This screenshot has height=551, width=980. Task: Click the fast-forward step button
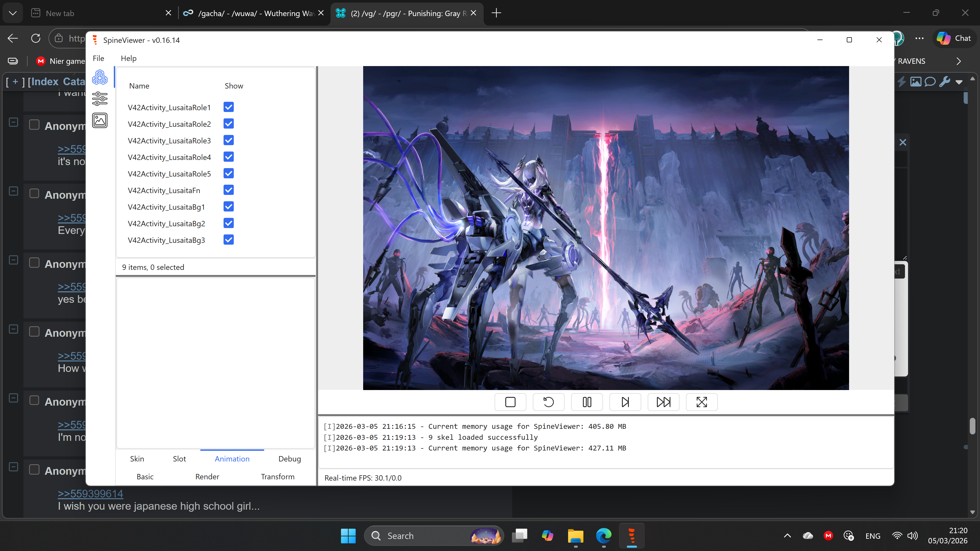coord(664,402)
